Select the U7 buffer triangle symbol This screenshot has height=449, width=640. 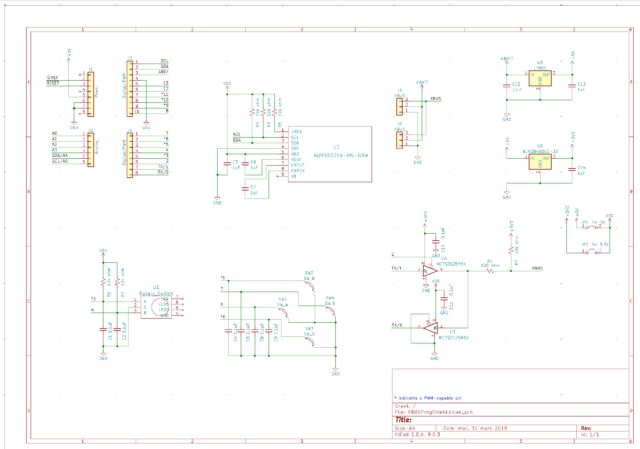pos(428,326)
